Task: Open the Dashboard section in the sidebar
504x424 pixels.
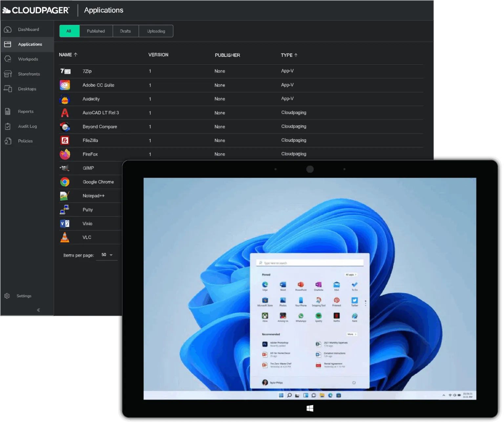Action: click(28, 29)
